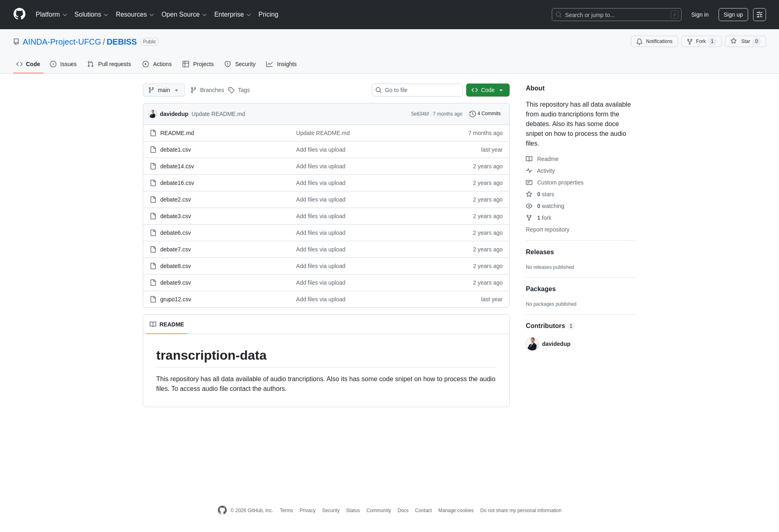779x532 pixels.
Task: Click the file icon next to debate1.csv
Action: point(153,150)
